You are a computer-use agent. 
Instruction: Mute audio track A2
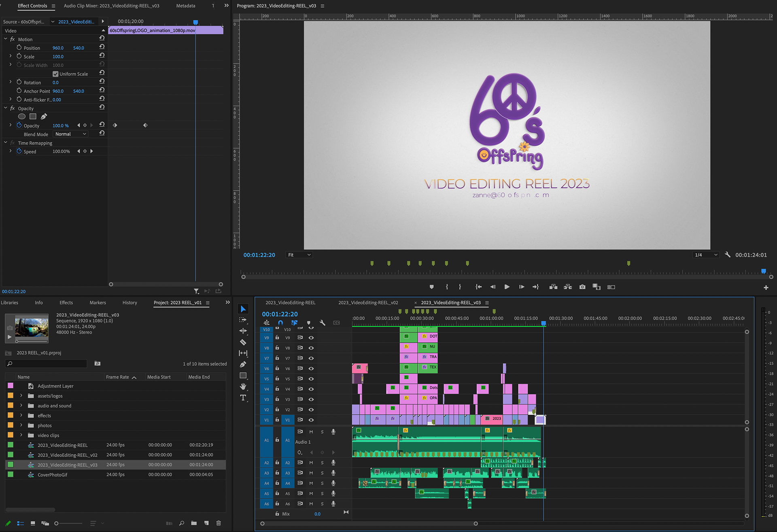(x=311, y=463)
